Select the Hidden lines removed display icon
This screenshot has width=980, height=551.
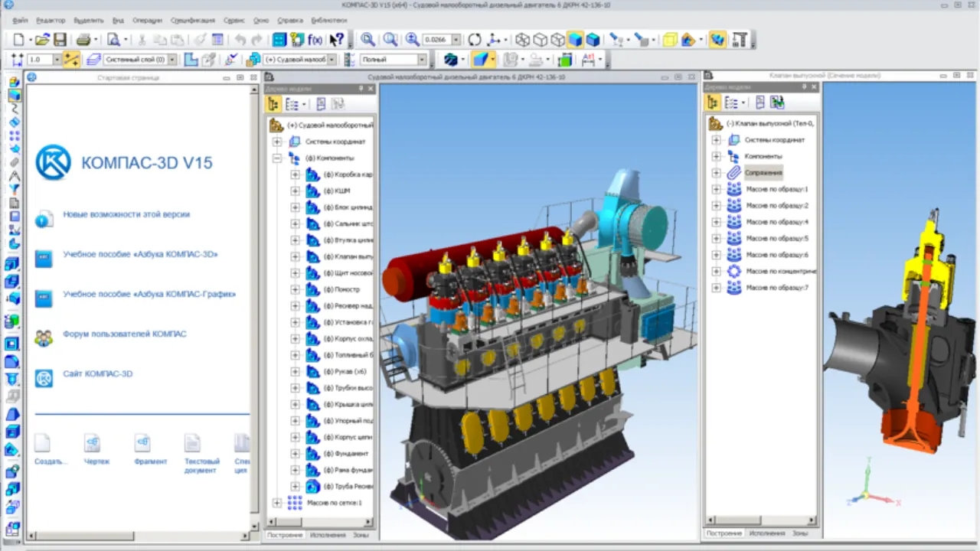coord(540,39)
